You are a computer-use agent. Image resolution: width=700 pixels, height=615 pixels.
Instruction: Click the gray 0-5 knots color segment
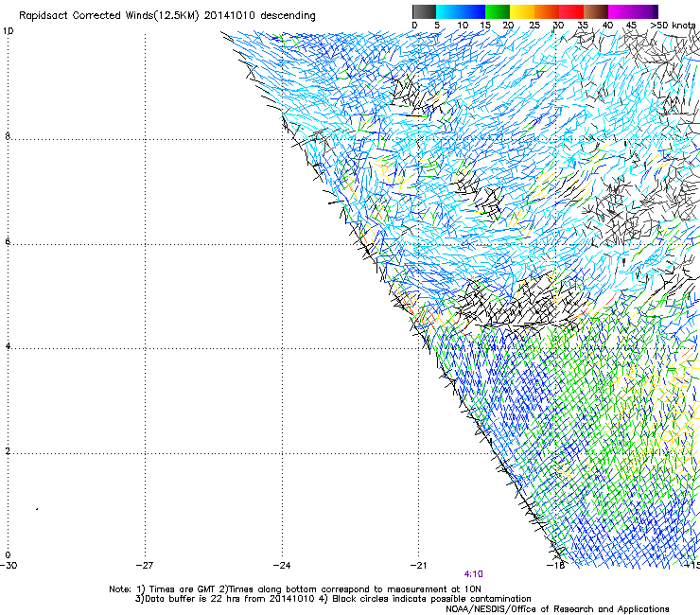[424, 11]
